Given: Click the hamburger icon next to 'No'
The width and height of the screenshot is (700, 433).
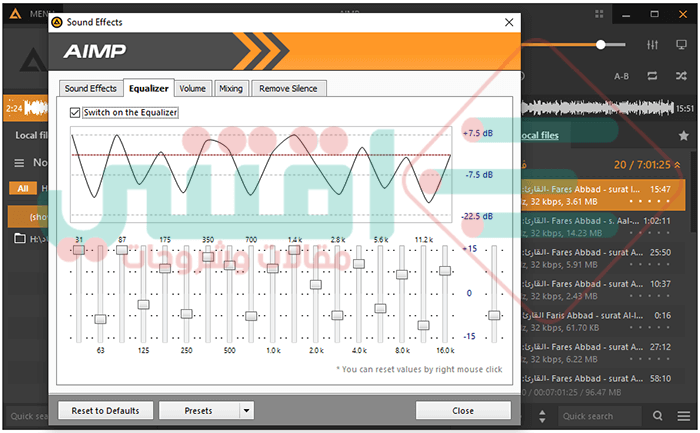Looking at the screenshot, I should coord(19,163).
